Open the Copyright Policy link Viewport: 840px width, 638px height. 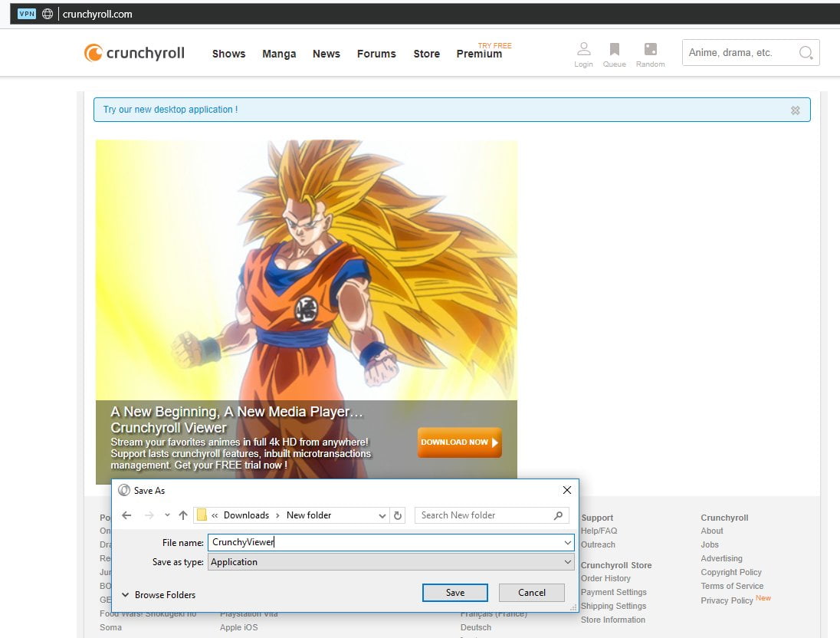730,572
